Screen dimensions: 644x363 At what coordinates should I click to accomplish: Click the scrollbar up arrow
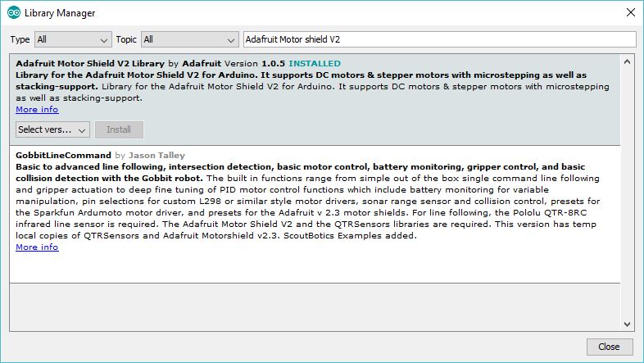[627, 62]
